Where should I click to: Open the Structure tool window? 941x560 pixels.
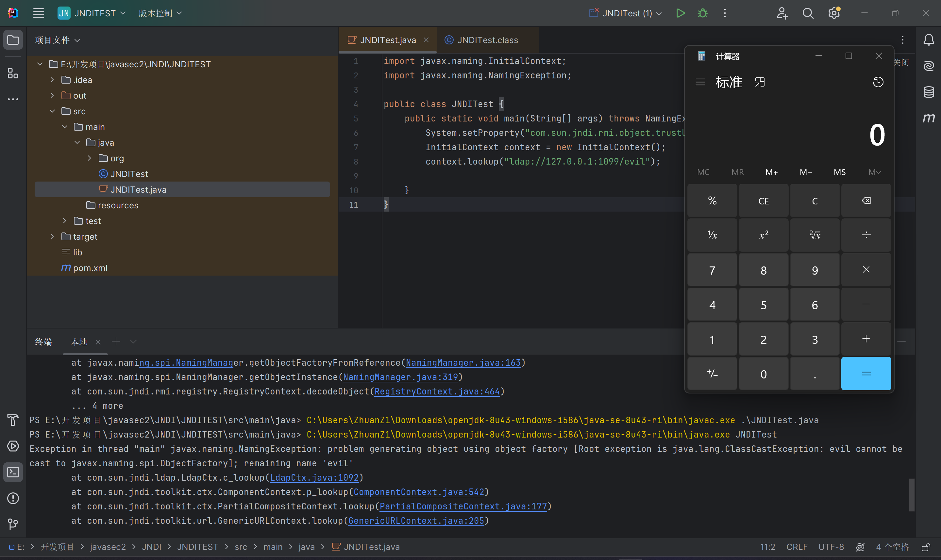coord(13,73)
